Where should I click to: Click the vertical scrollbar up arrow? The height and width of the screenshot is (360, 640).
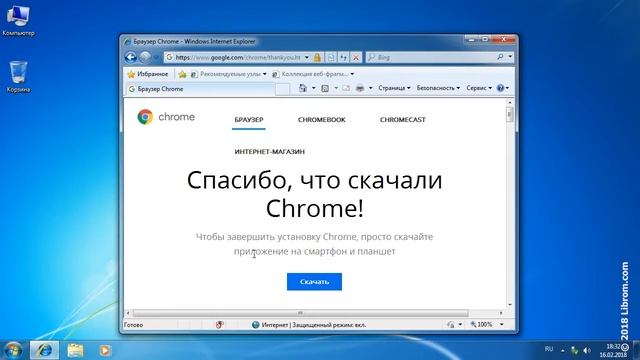coord(509,102)
